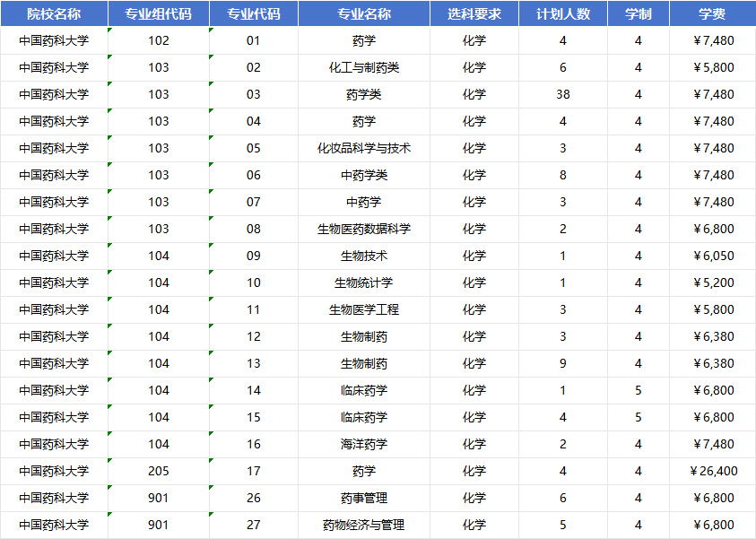Select the 中国药科大学 cell in row 27
The image size is (756, 539).
pyautogui.click(x=54, y=525)
